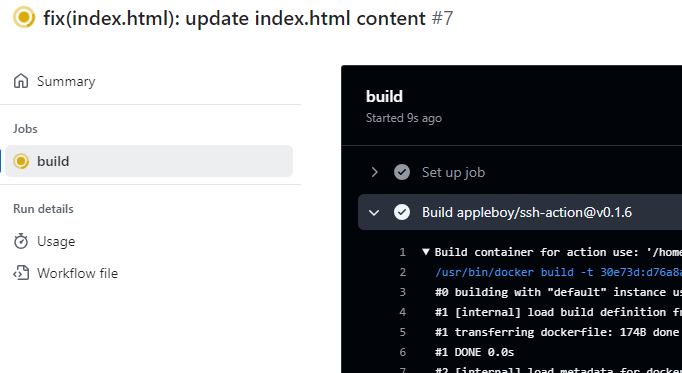This screenshot has width=682, height=373.
Task: Click the yellow spinner icon of build job
Action: coord(21,161)
